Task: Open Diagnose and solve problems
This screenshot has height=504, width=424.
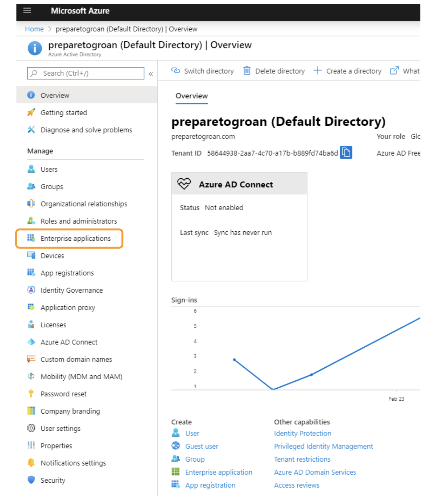Action: 87,130
